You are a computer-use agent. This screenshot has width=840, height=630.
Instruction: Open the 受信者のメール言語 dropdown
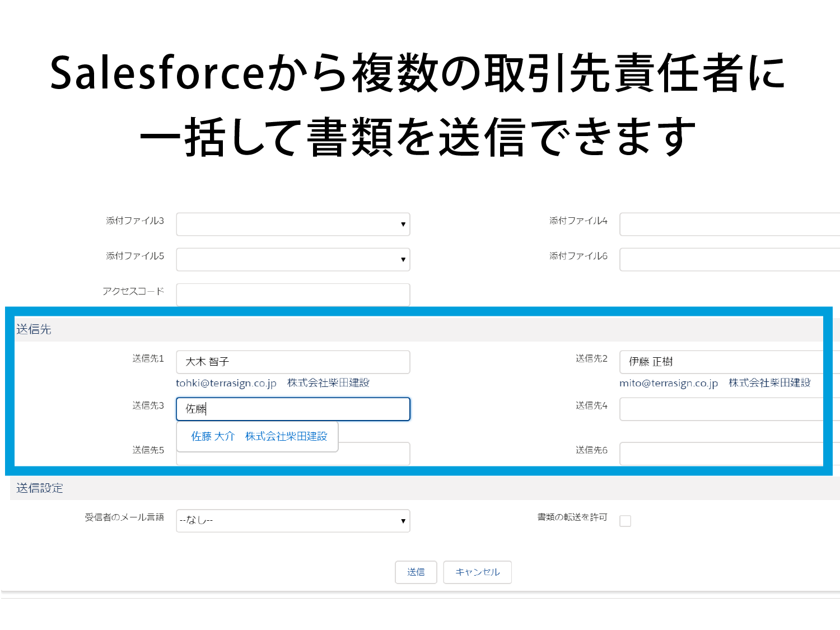(x=293, y=521)
